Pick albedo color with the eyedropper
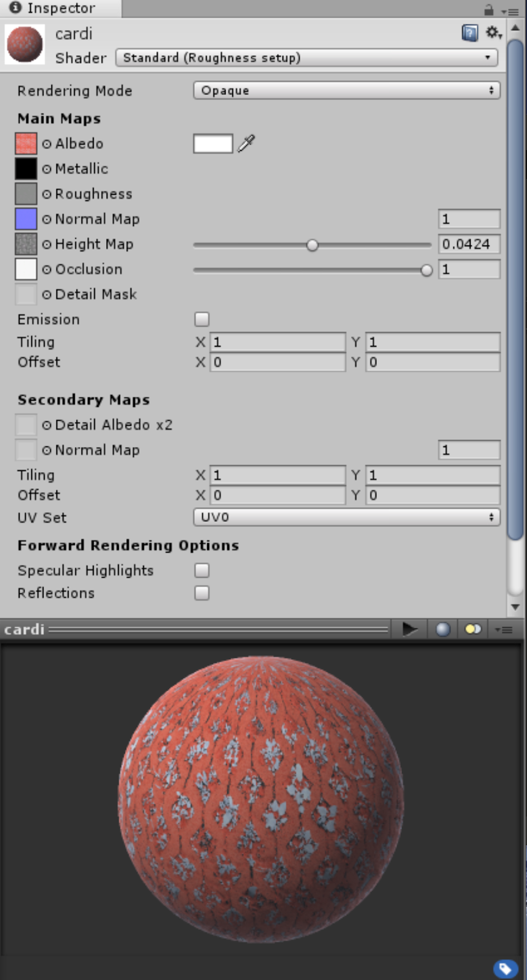 tap(246, 143)
